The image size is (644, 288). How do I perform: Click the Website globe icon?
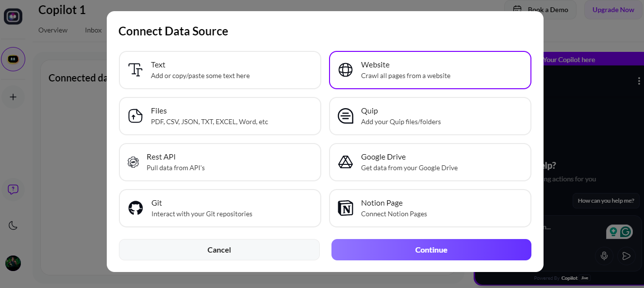346,70
